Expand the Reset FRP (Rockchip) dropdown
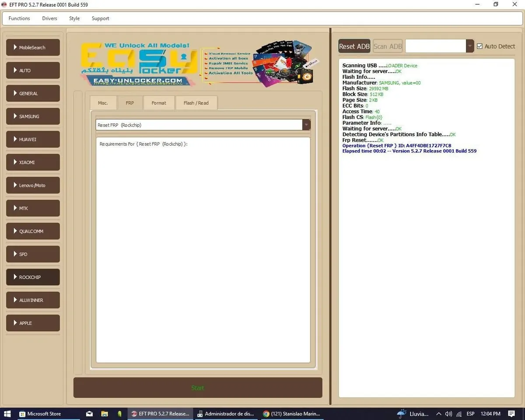The width and height of the screenshot is (525, 420). (306, 125)
